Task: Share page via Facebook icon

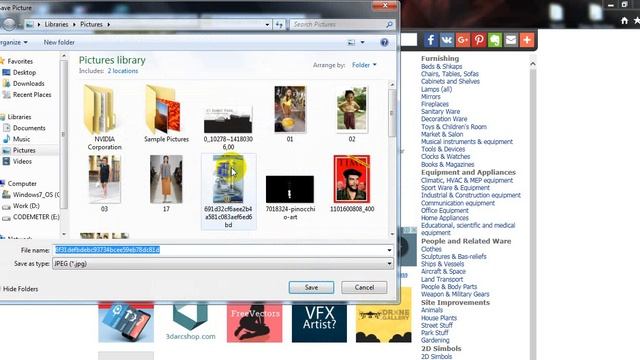Action: coord(430,40)
